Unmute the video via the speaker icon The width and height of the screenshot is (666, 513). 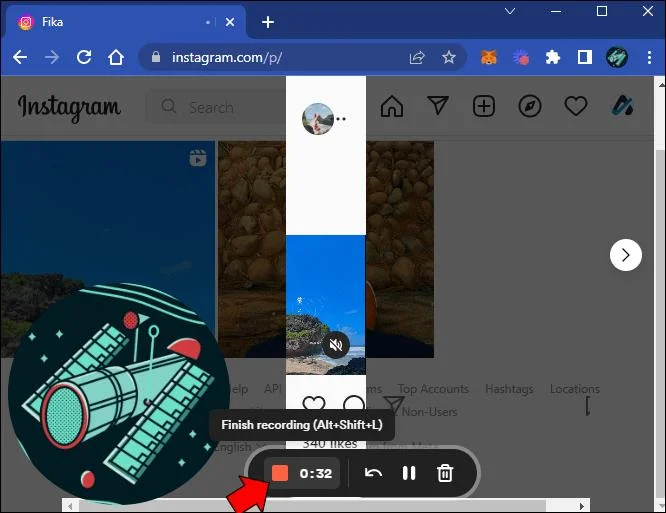tap(336, 345)
